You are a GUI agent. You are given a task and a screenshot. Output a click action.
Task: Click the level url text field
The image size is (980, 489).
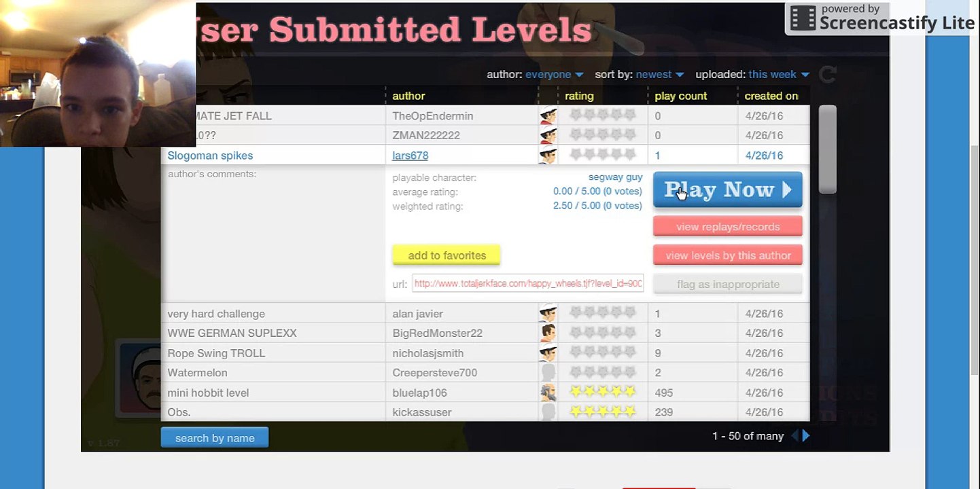528,283
